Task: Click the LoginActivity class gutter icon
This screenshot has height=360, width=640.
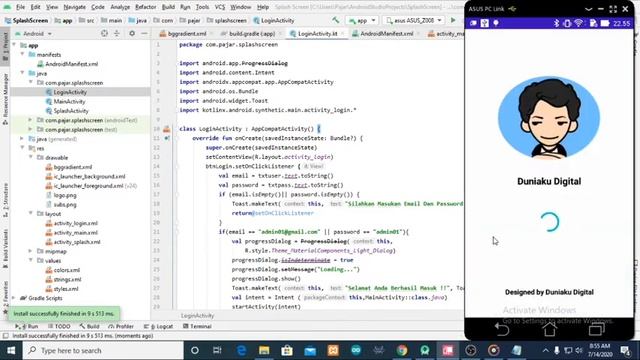Action: click(167, 129)
